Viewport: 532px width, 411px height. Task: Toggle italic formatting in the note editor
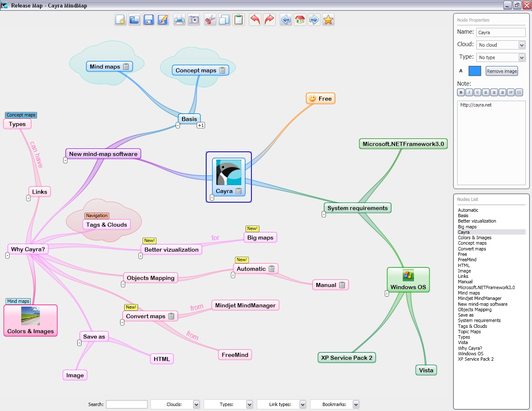(469, 92)
